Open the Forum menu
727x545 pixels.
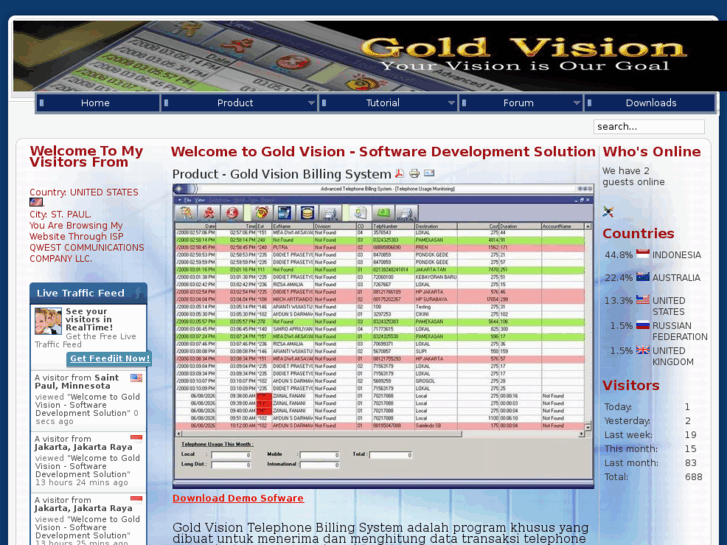(x=518, y=103)
